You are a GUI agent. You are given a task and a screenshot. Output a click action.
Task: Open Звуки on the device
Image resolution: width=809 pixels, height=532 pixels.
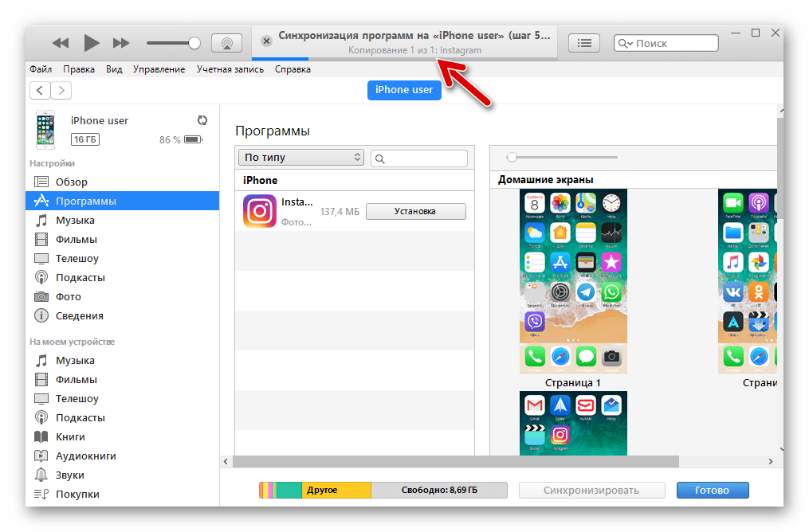[122, 475]
